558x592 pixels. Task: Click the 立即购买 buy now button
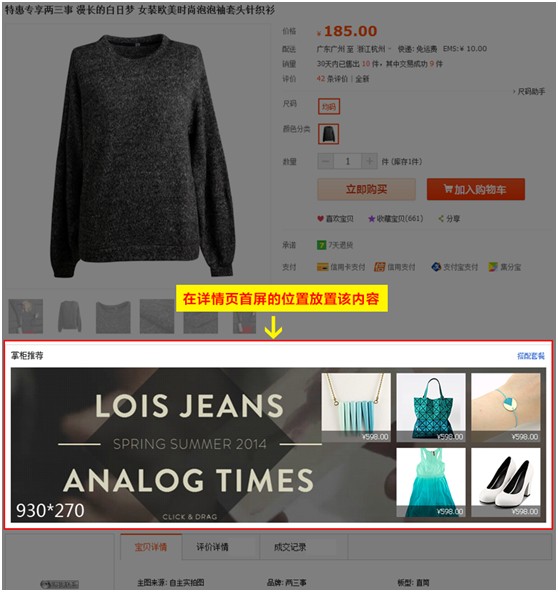367,190
